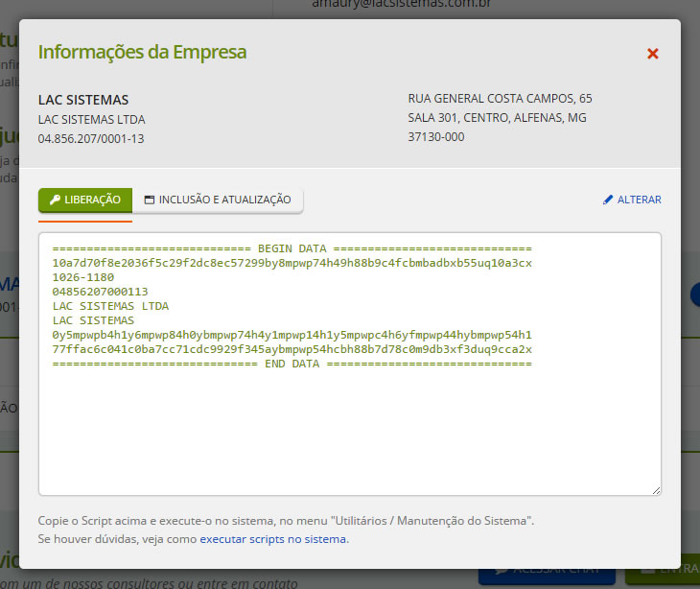
Task: Open the Inclusão e Atualização tab
Action: (218, 200)
